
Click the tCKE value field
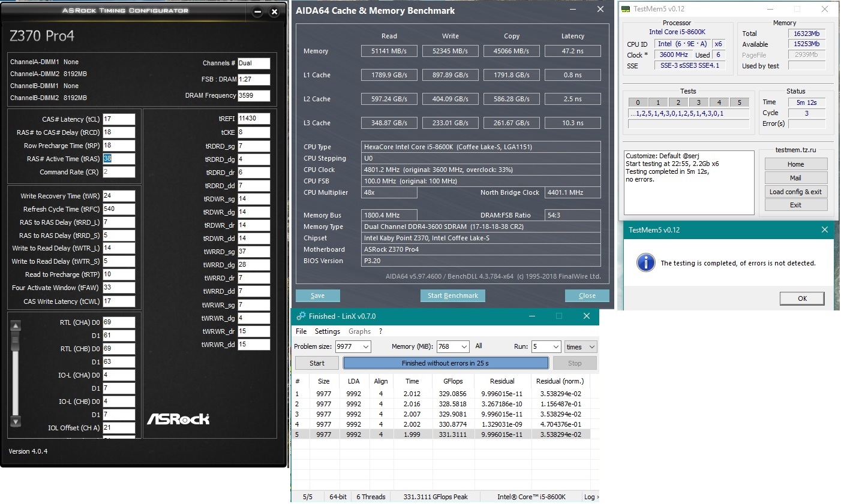point(254,132)
